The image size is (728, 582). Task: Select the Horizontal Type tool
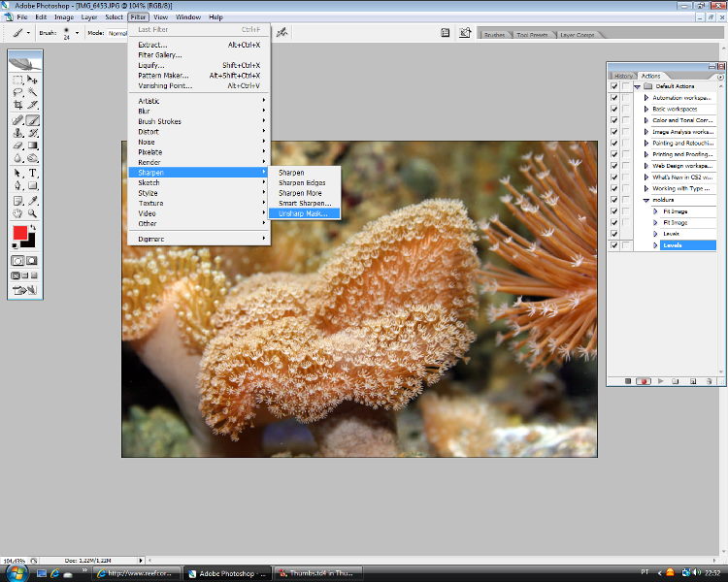point(32,173)
